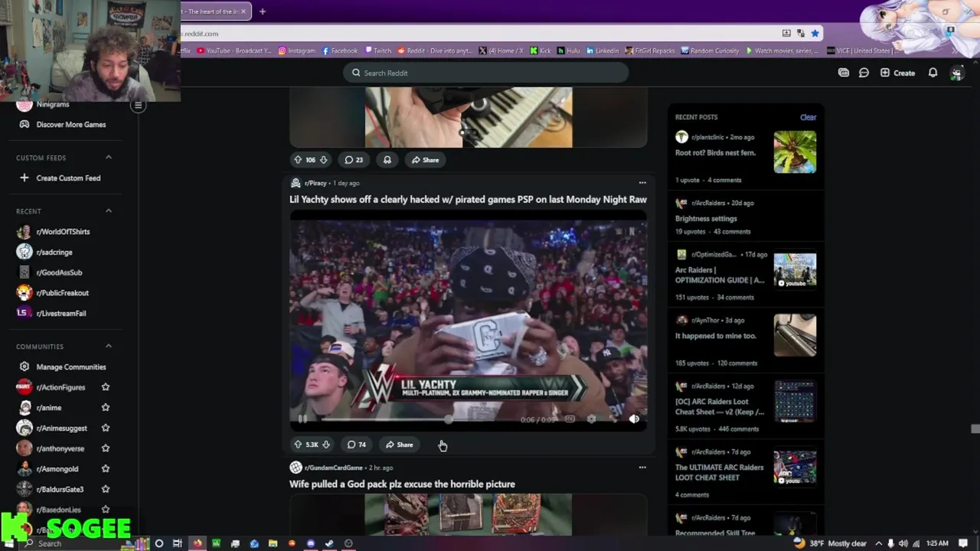The height and width of the screenshot is (551, 980).
Task: Close the current Reddit browser tab
Action: (243, 11)
